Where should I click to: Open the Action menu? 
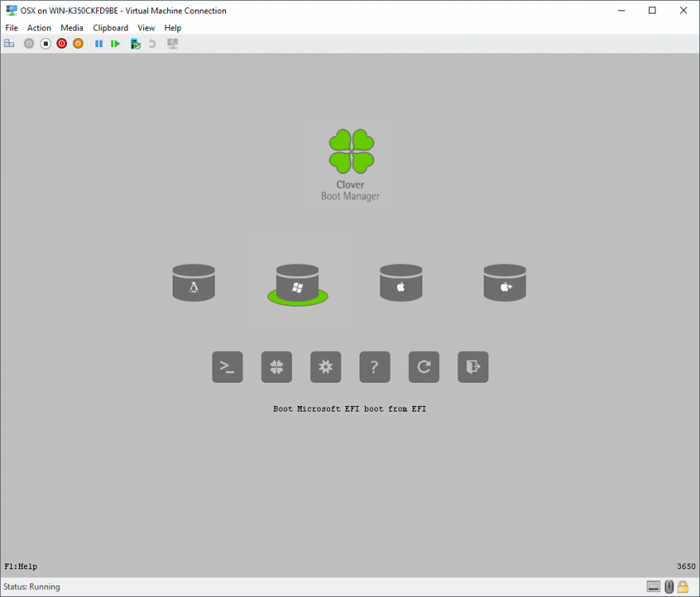click(39, 28)
